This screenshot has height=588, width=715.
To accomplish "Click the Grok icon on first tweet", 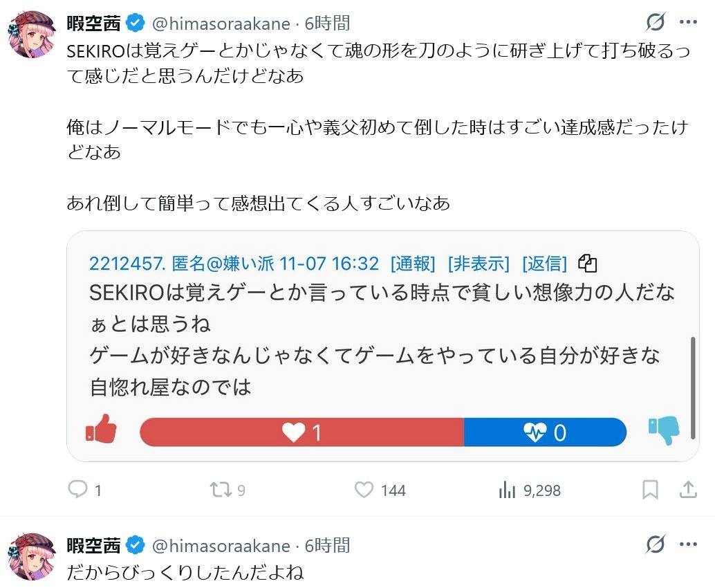I will [x=655, y=23].
